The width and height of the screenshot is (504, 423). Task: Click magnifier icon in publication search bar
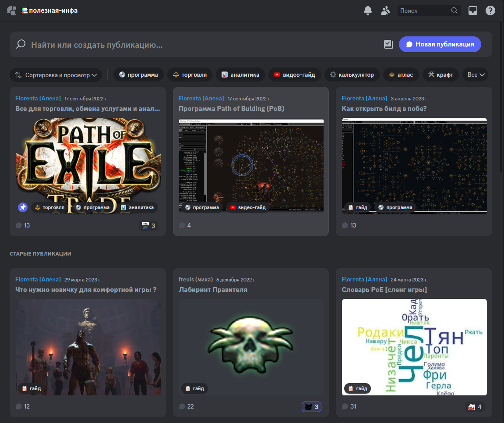21,44
